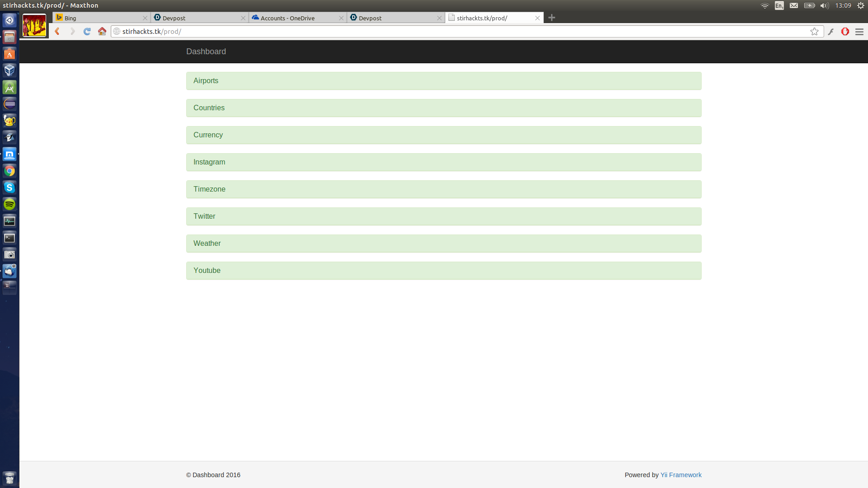Click the browser back arrow

[x=57, y=32]
